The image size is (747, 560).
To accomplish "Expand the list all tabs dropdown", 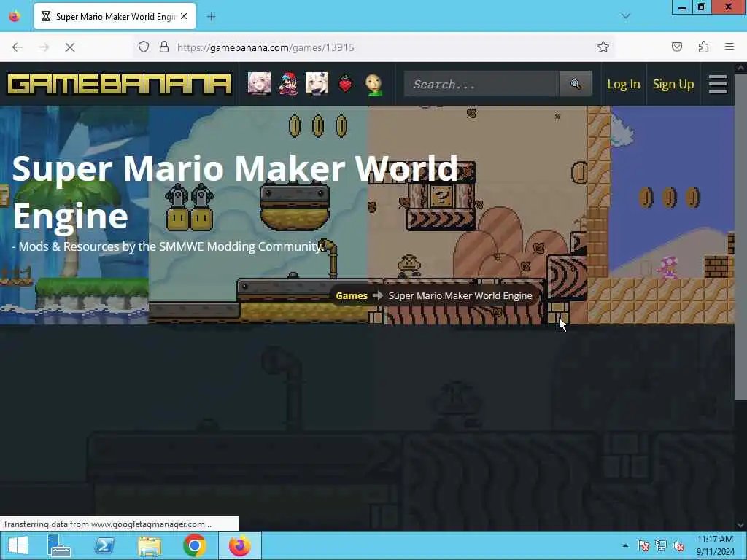I will (x=626, y=16).
